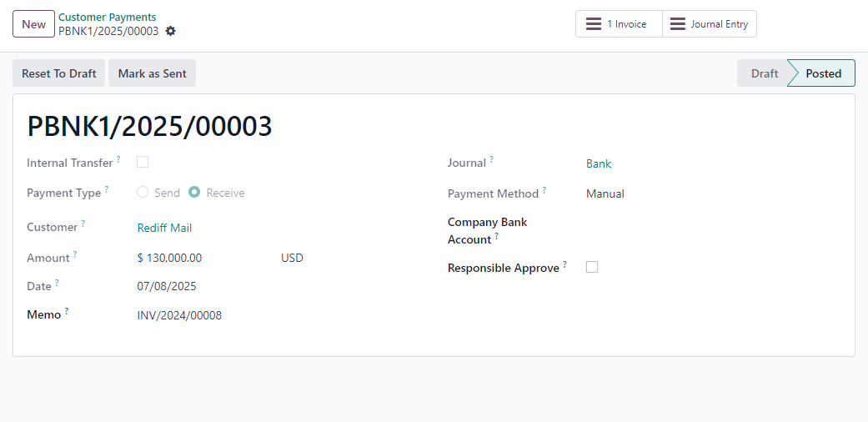This screenshot has width=868, height=422.
Task: Click the 1 Invoice list icon
Action: pyautogui.click(x=594, y=24)
